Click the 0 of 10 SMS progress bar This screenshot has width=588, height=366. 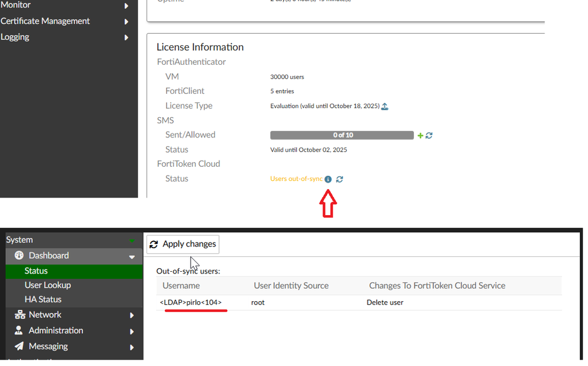coord(342,135)
